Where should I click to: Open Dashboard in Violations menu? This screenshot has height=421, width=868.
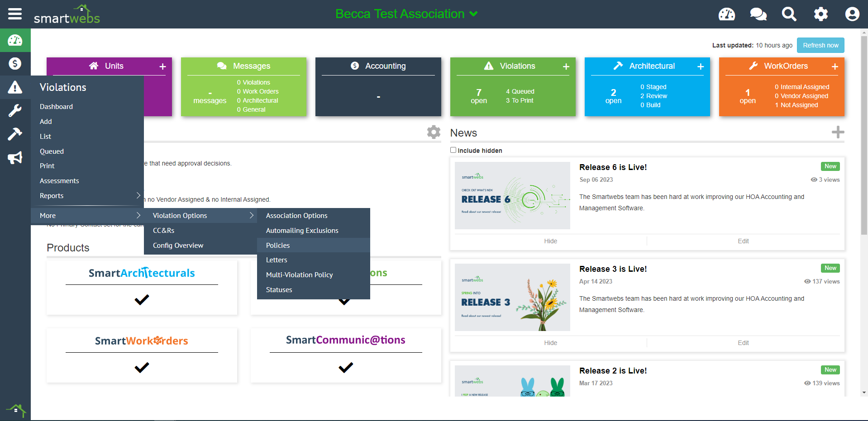56,107
